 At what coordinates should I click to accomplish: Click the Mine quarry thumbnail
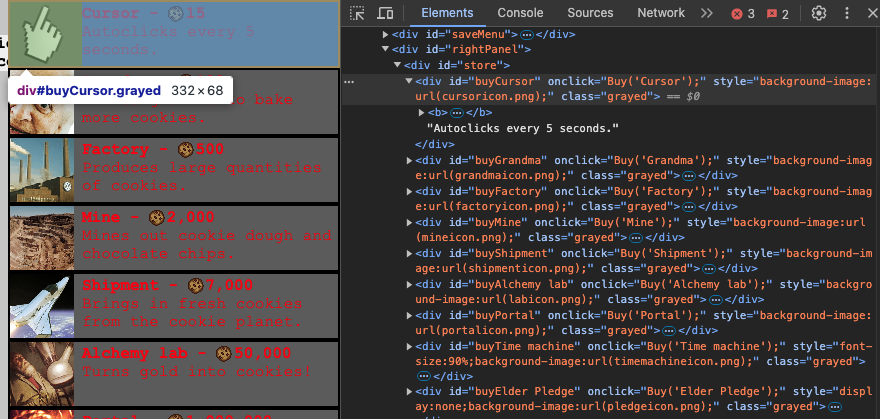(x=42, y=238)
